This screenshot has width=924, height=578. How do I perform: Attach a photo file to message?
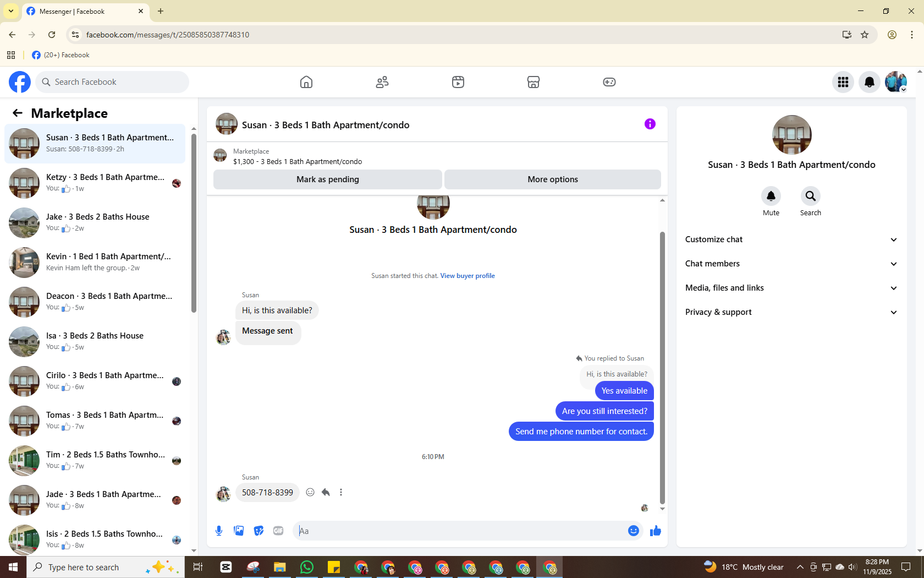pos(239,531)
